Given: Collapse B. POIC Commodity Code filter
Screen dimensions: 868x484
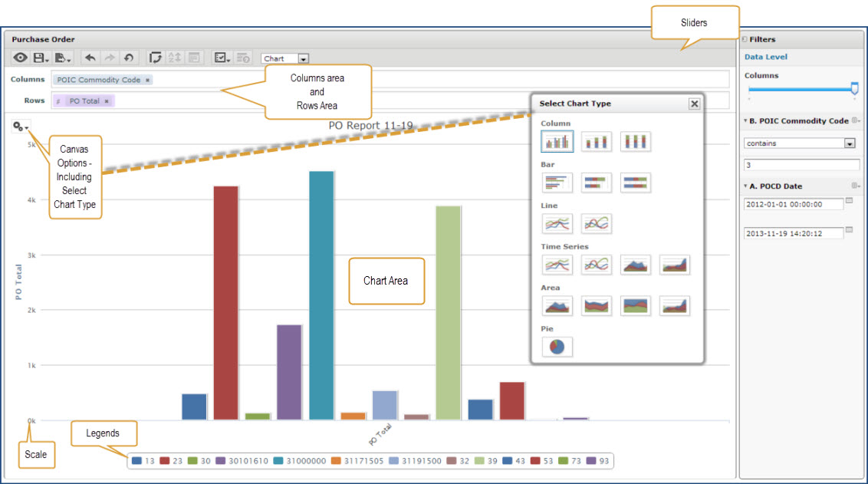Looking at the screenshot, I should click(x=745, y=120).
